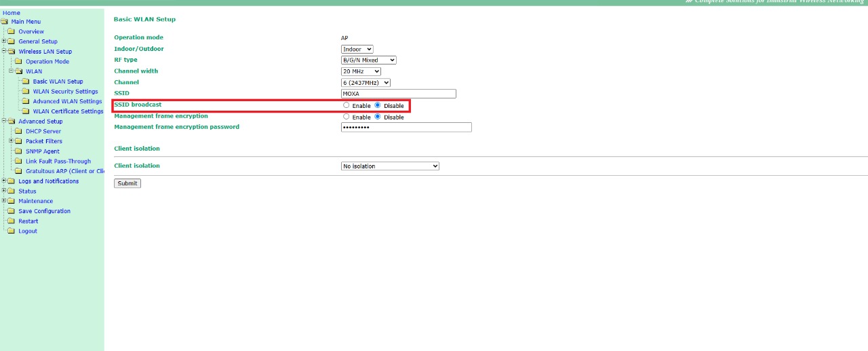This screenshot has height=351, width=868.
Task: Click the folder icon beside Overview
Action: [x=11, y=32]
